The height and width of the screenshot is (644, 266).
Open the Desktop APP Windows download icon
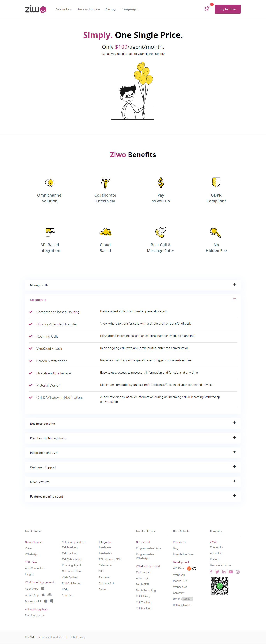51,601
